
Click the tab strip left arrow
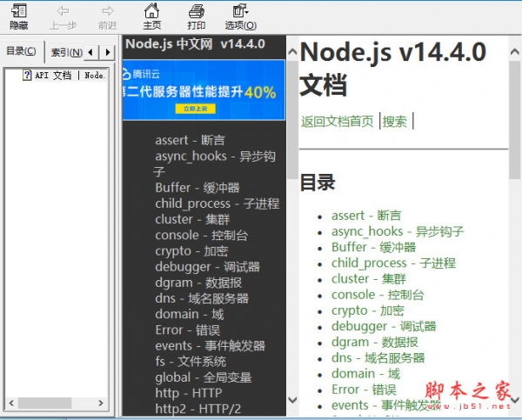pos(90,52)
